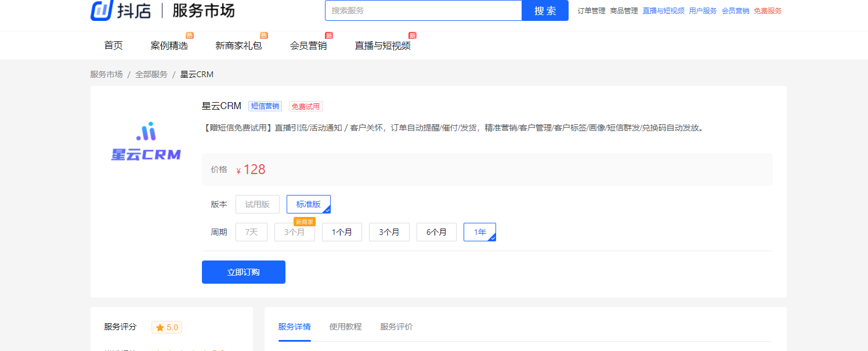
Task: Go to 全部服务 in the breadcrumb
Action: click(x=151, y=74)
